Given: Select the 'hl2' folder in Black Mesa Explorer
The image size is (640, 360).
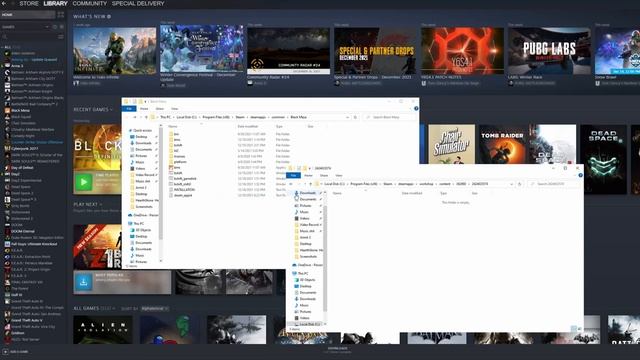Looking at the screenshot, I should coord(176,151).
